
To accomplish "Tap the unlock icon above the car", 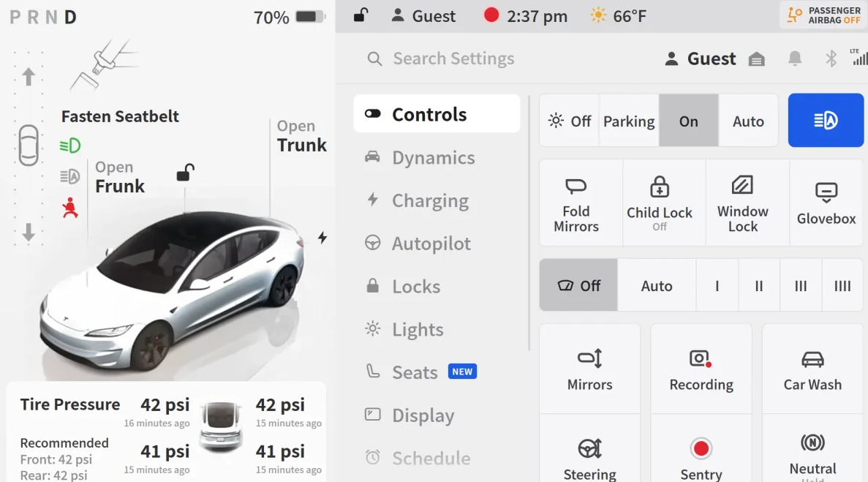I will coord(186,173).
